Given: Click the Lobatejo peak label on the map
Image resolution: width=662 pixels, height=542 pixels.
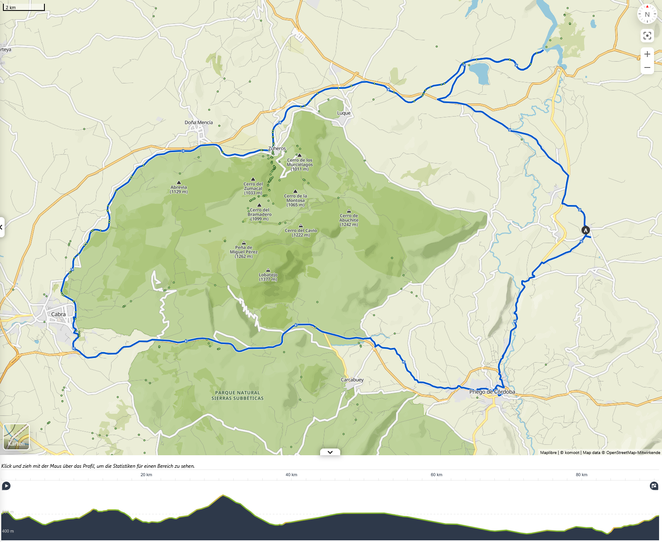Looking at the screenshot, I should coord(268,277).
